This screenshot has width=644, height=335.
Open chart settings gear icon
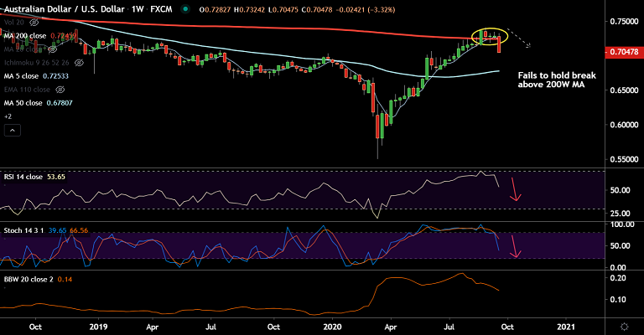pyautogui.click(x=624, y=327)
